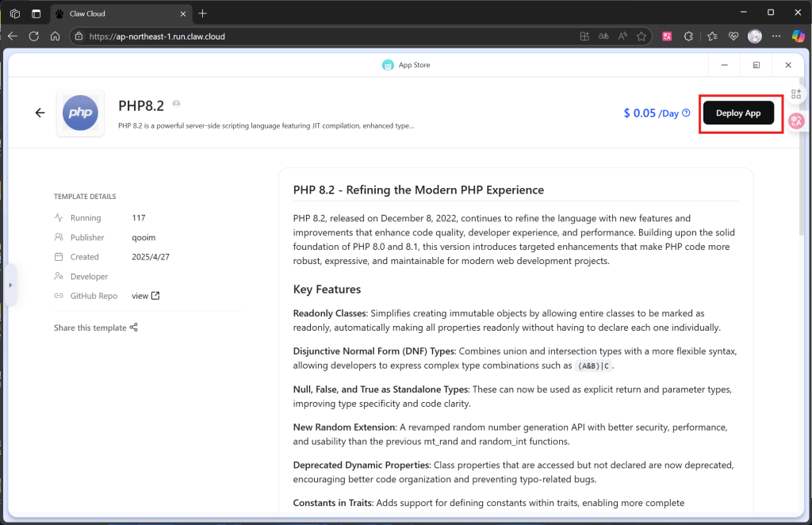The height and width of the screenshot is (525, 812).
Task: Click the (A&B)|C code snippet
Action: (x=593, y=366)
